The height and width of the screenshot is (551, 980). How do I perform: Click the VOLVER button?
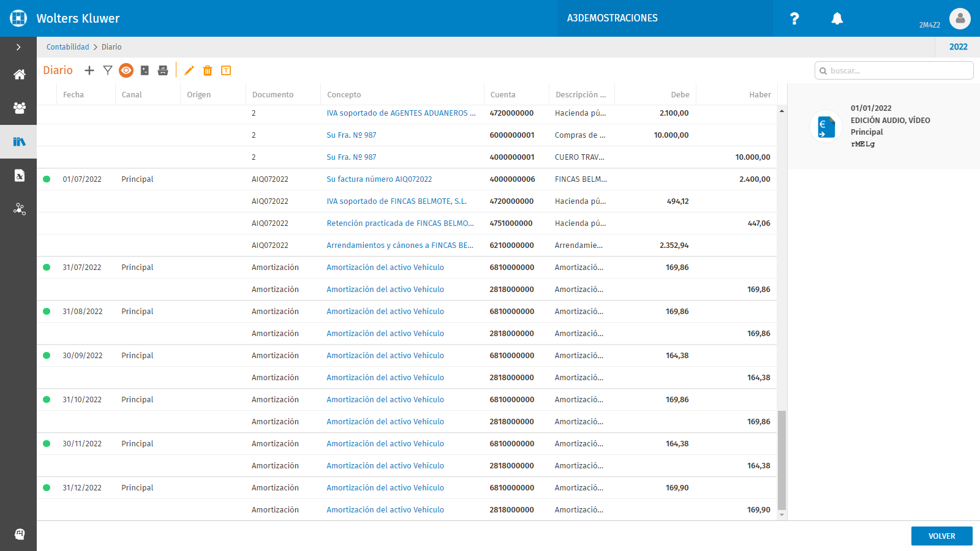click(942, 536)
